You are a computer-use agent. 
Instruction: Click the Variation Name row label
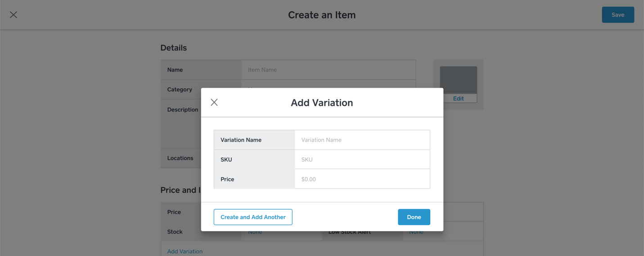(241, 140)
